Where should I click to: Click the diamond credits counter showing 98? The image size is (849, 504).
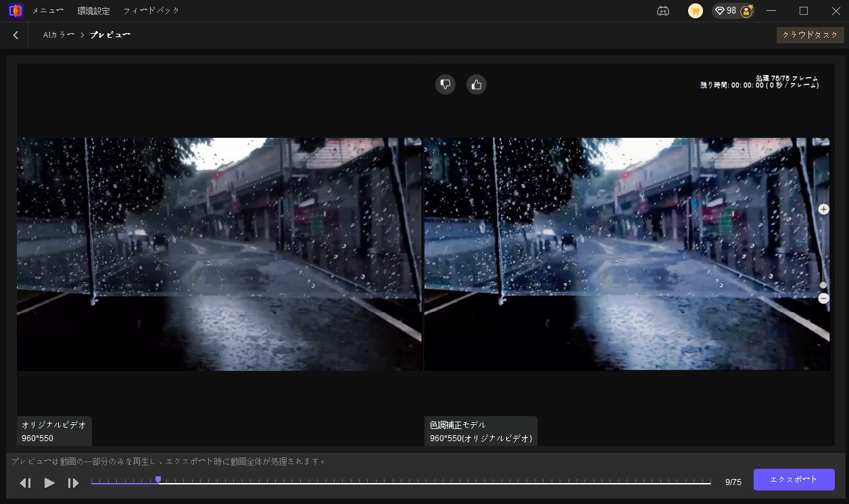pyautogui.click(x=726, y=11)
